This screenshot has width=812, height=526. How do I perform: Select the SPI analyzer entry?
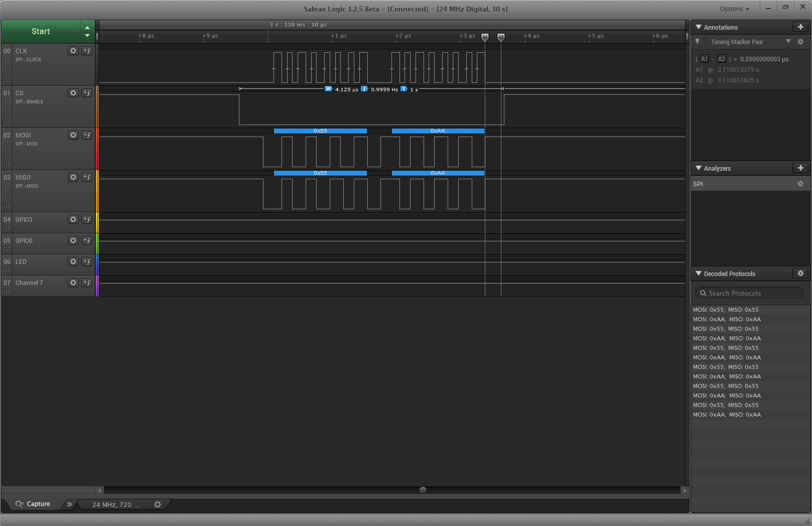tap(750, 184)
